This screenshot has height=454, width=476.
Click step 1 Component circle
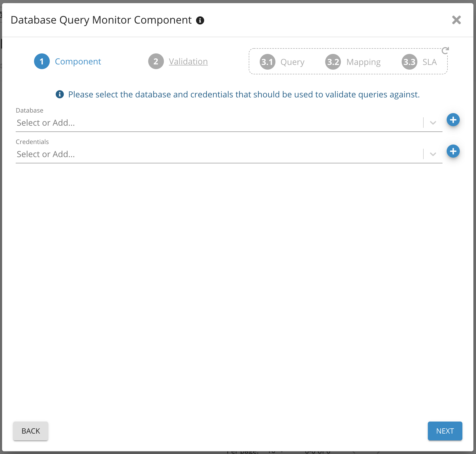click(x=42, y=62)
